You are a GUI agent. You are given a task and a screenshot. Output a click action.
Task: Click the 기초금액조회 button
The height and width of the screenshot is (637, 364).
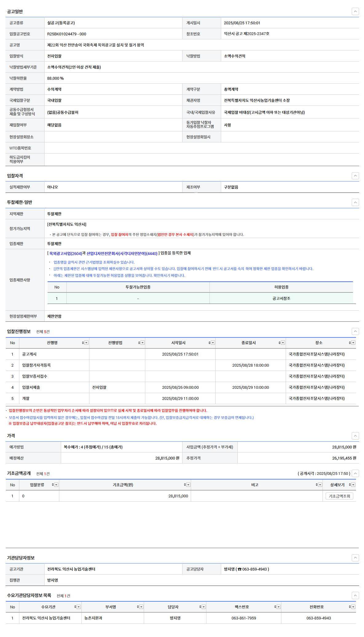point(339,496)
